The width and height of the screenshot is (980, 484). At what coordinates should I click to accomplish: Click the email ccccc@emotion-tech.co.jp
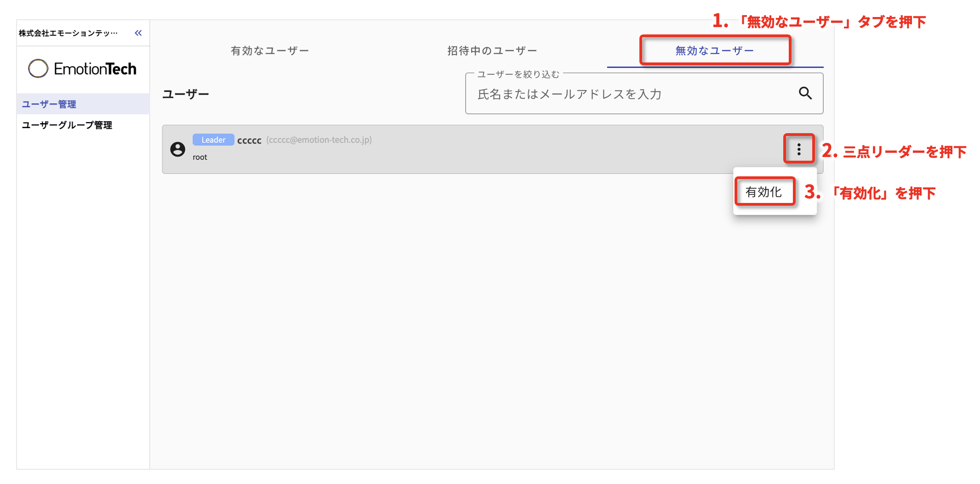click(319, 140)
